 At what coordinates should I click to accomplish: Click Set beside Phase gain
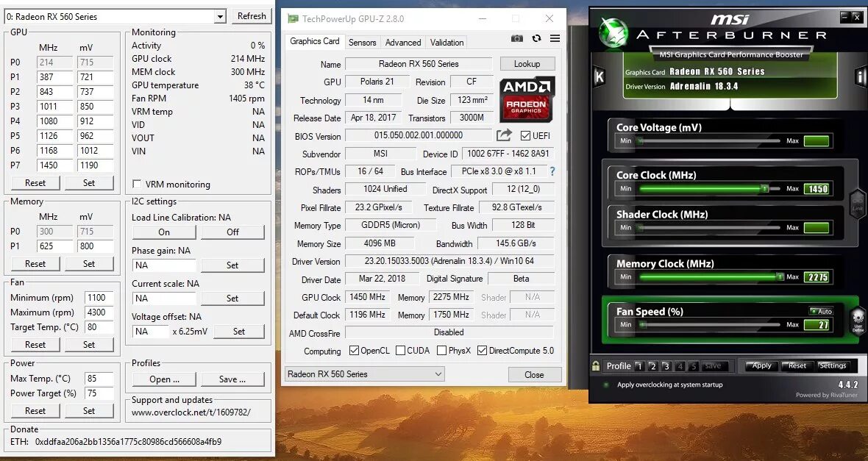coord(232,265)
